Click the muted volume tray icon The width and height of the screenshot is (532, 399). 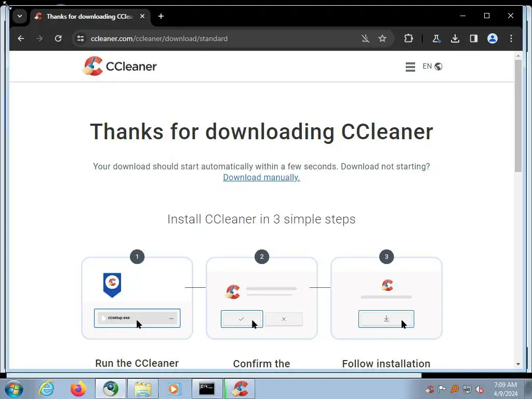point(480,389)
